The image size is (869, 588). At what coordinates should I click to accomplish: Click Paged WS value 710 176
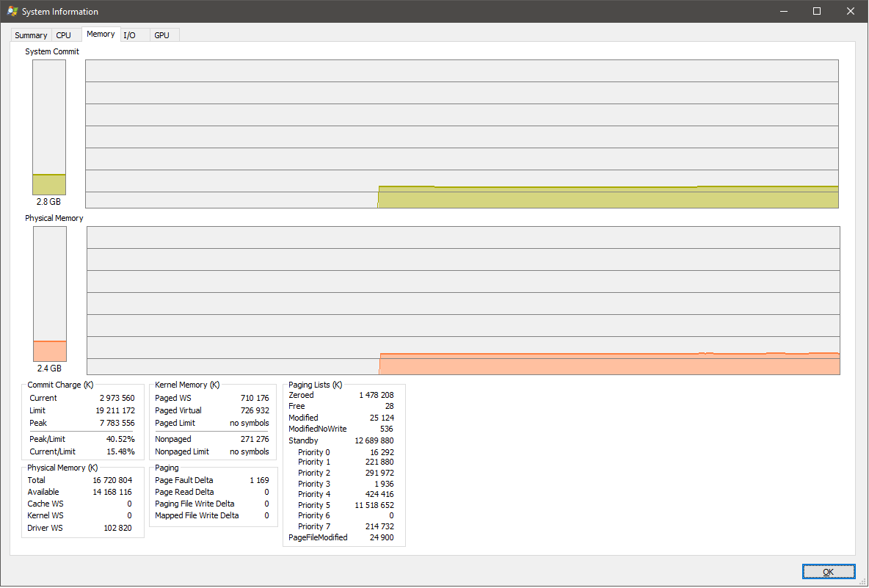point(255,398)
